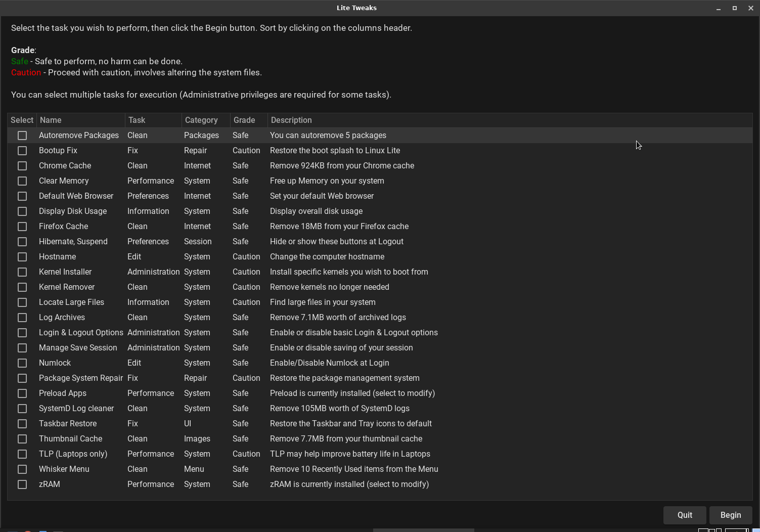Select the Clear Memory task checkbox

[x=22, y=181]
